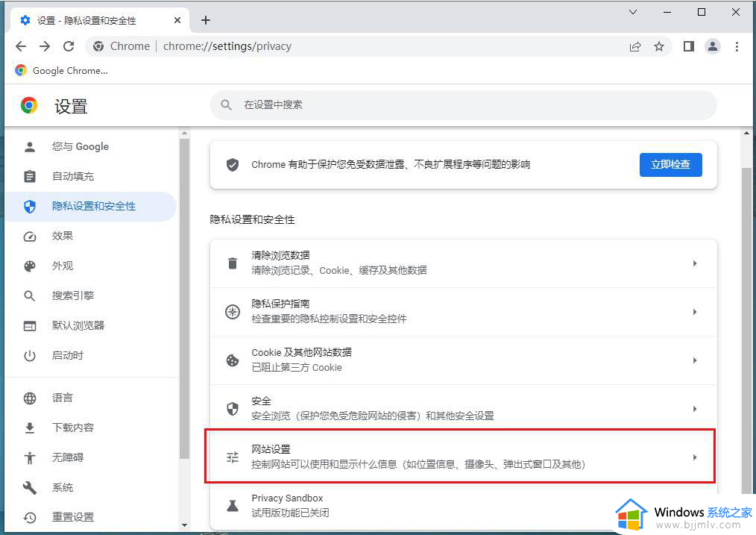
Task: Open 安全 settings row
Action: coord(463,409)
